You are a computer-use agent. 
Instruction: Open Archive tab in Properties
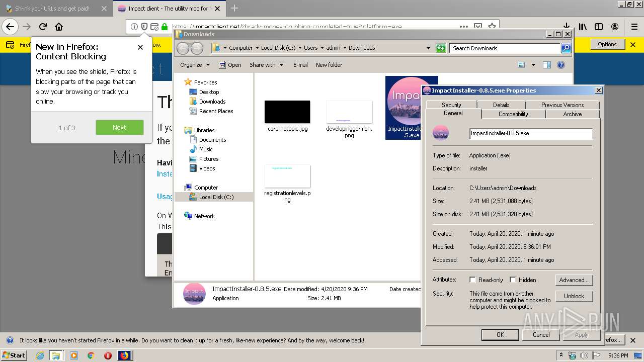tap(573, 114)
